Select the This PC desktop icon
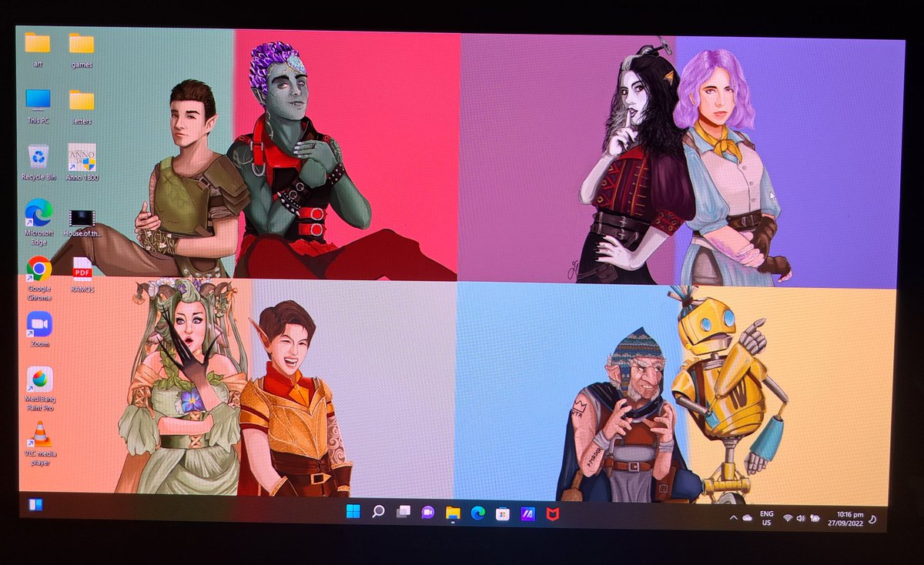The width and height of the screenshot is (924, 565). tap(38, 106)
